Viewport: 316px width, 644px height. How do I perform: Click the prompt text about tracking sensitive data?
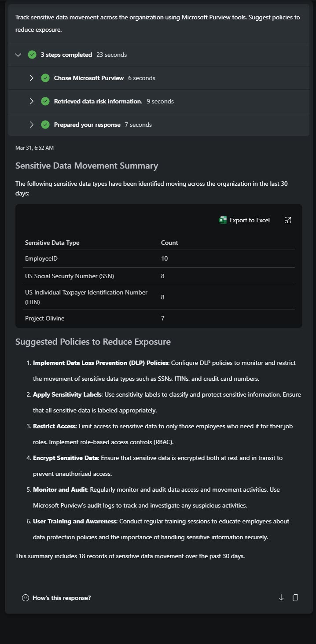pos(158,24)
